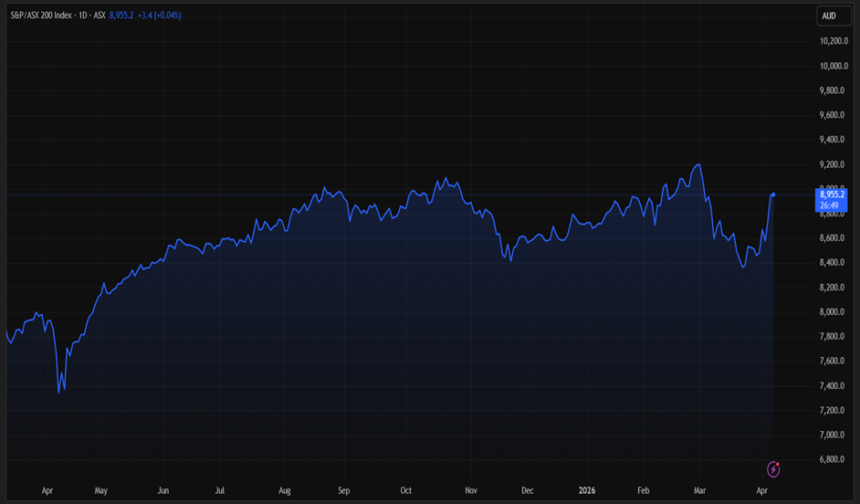Select the Aug marker on time axis

(x=284, y=490)
